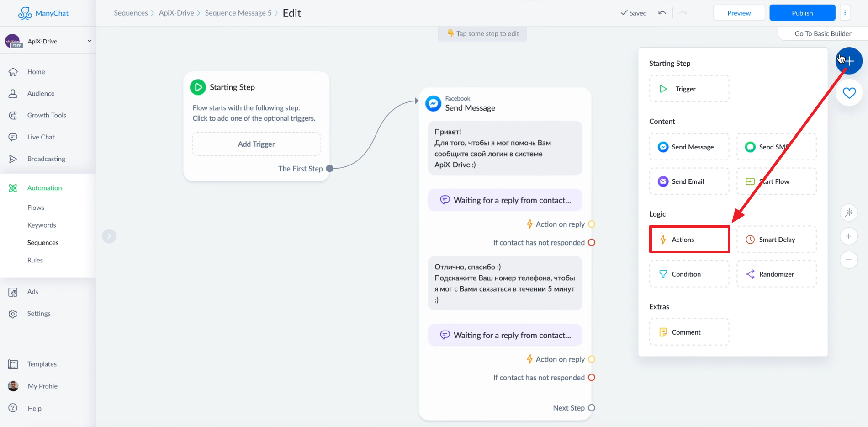The height and width of the screenshot is (427, 868).
Task: Click first 'If contact has not responded' red connector
Action: (592, 242)
